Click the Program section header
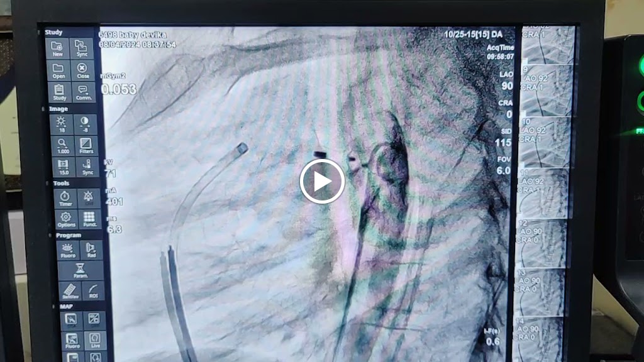Viewport: 644px width, 362px height. coord(69,235)
